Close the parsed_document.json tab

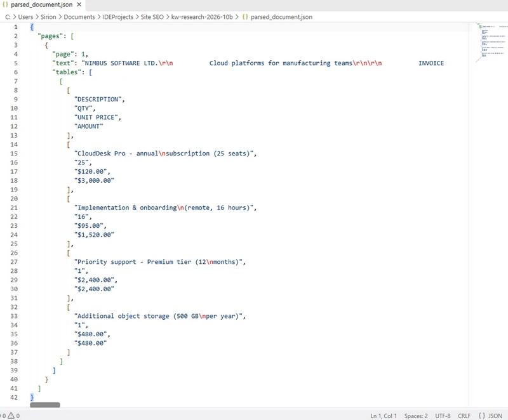[79, 4]
